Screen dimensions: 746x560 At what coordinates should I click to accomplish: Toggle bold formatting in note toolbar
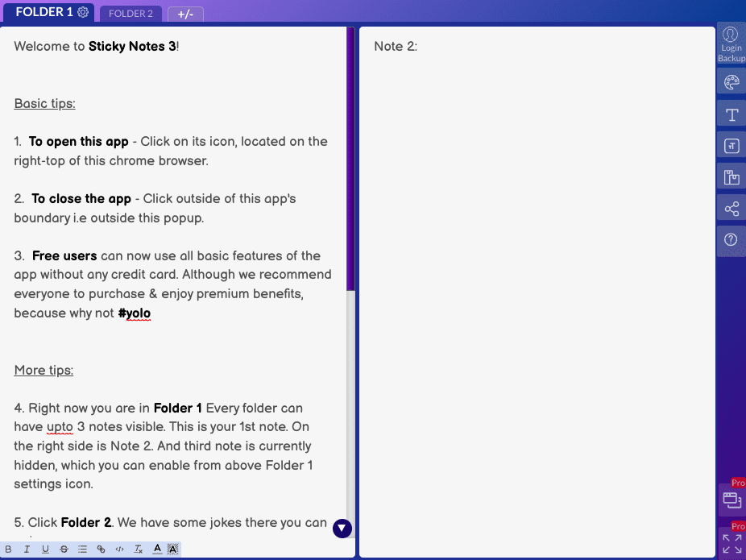[8, 549]
